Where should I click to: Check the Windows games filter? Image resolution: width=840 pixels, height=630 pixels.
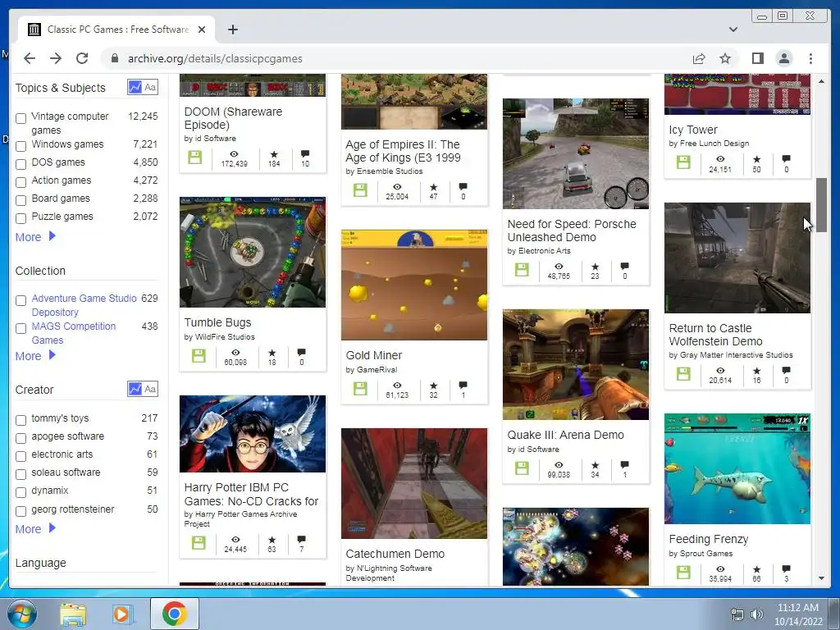(21, 146)
